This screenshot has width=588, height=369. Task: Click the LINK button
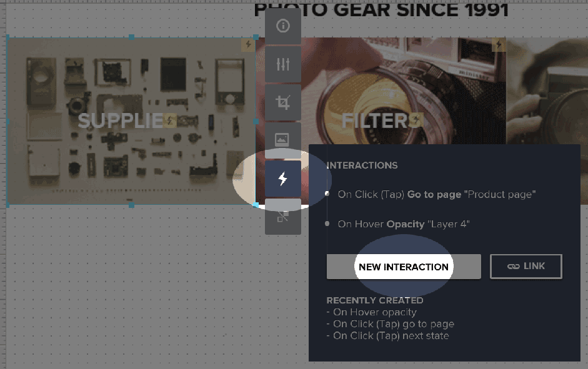pyautogui.click(x=526, y=267)
